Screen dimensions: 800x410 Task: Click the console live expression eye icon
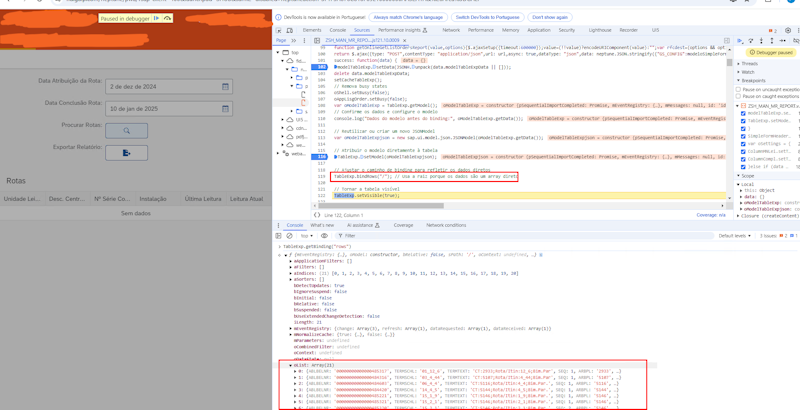324,236
